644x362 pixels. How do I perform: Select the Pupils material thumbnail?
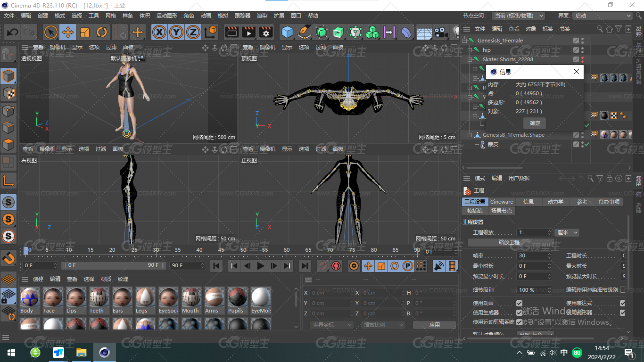[x=238, y=301]
